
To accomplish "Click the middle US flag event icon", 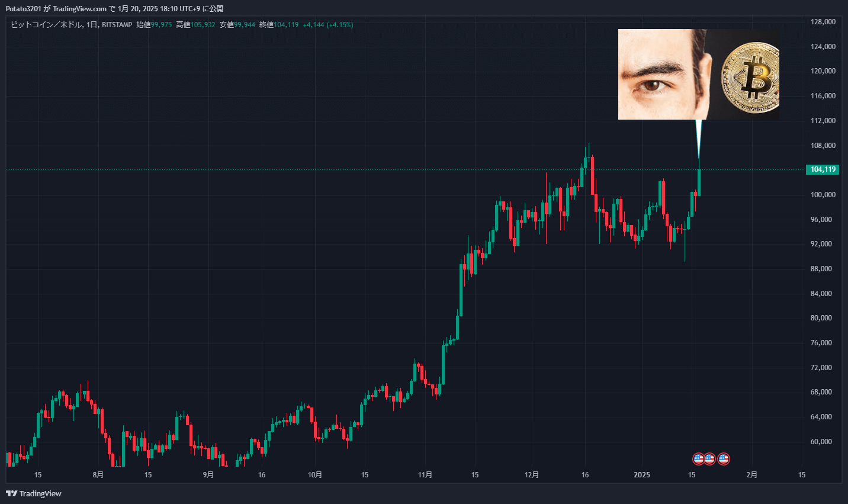I will click(709, 458).
